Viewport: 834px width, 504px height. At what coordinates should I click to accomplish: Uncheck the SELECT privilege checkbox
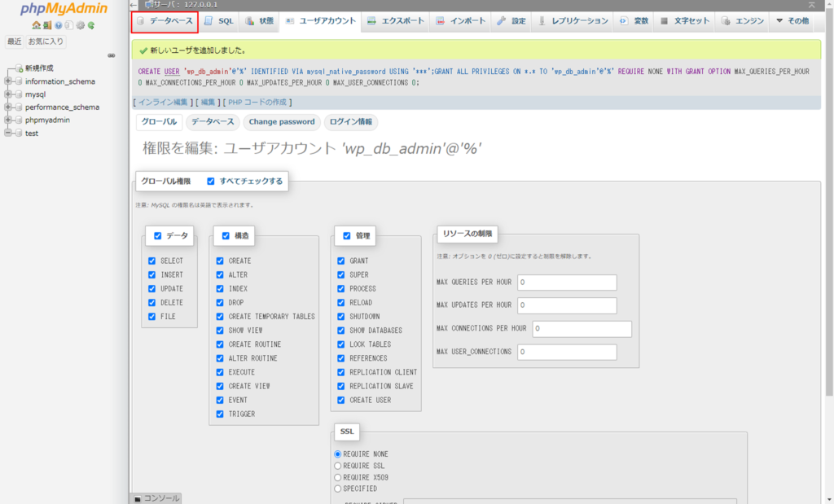pyautogui.click(x=152, y=261)
